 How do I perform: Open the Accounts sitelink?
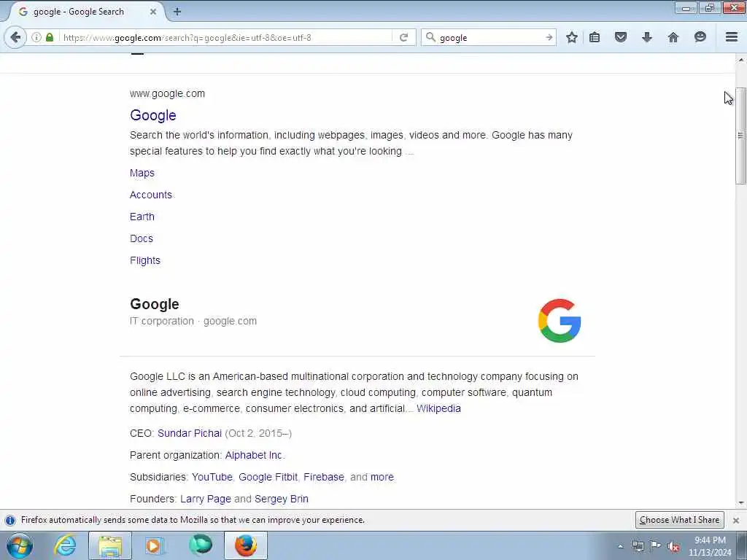click(x=150, y=195)
